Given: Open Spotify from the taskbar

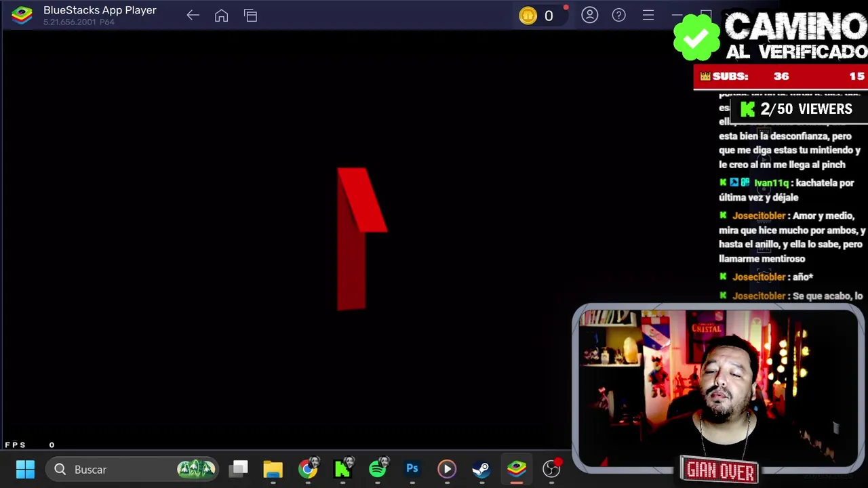Looking at the screenshot, I should [378, 469].
